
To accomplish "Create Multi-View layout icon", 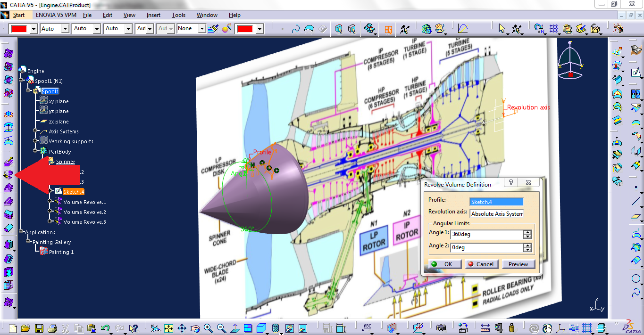I will (248, 328).
